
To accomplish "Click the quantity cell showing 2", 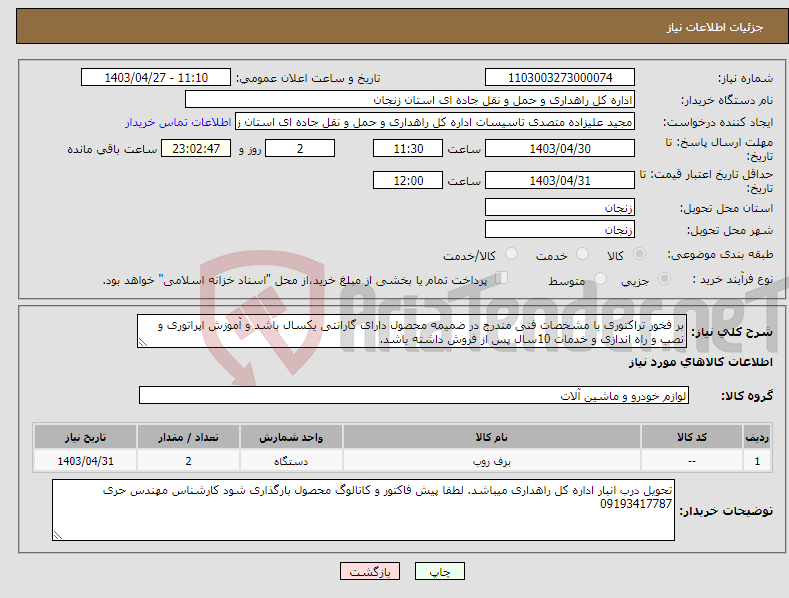I will coord(188,461).
